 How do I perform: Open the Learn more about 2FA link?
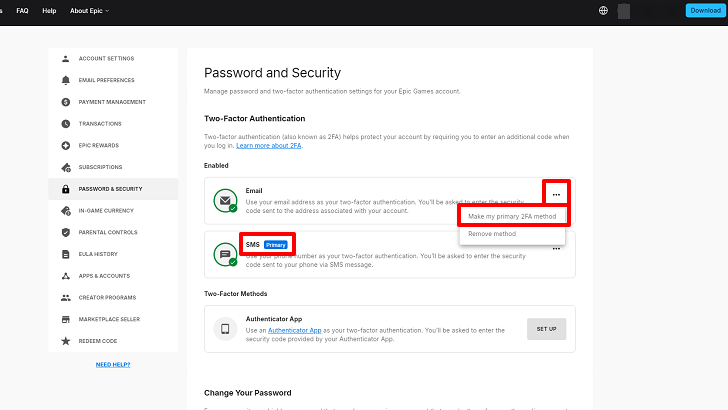269,146
